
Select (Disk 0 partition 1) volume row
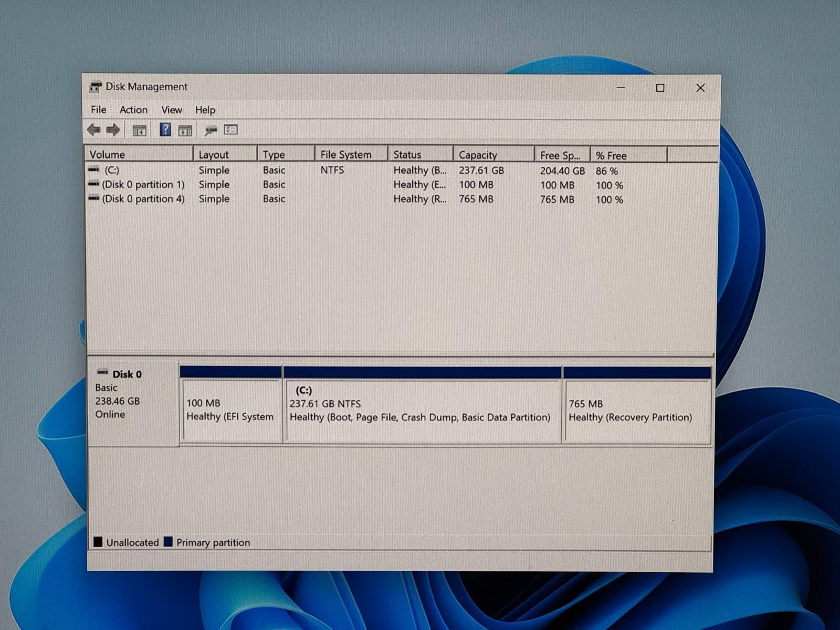tap(143, 184)
